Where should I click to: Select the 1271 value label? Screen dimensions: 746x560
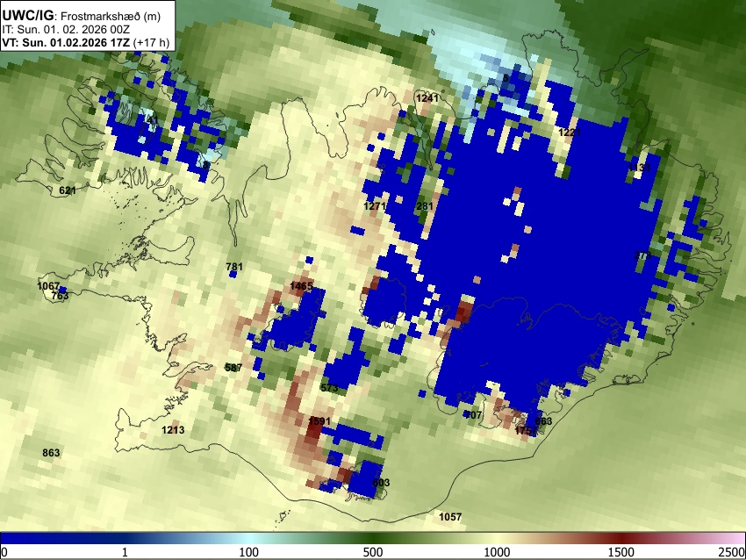click(x=375, y=206)
